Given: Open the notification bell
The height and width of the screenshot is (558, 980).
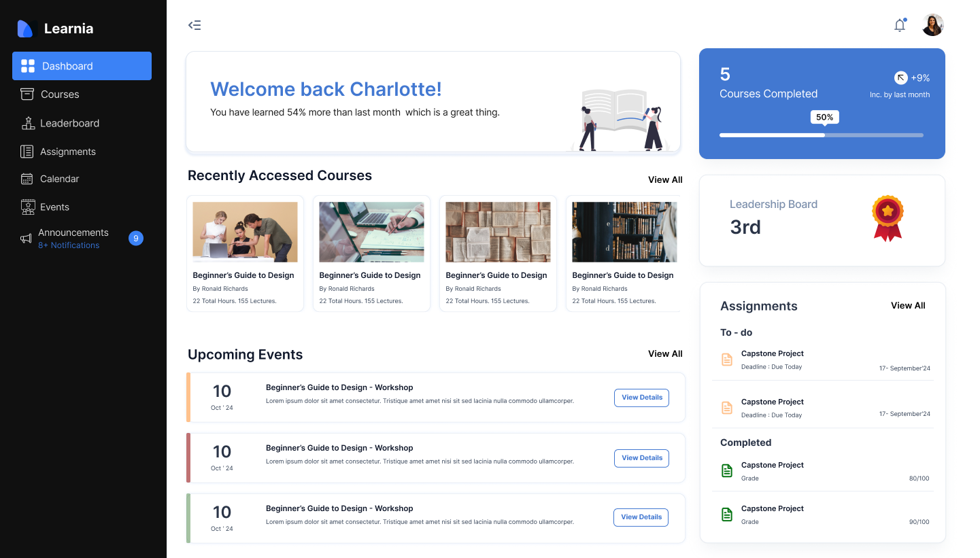Looking at the screenshot, I should pyautogui.click(x=899, y=25).
